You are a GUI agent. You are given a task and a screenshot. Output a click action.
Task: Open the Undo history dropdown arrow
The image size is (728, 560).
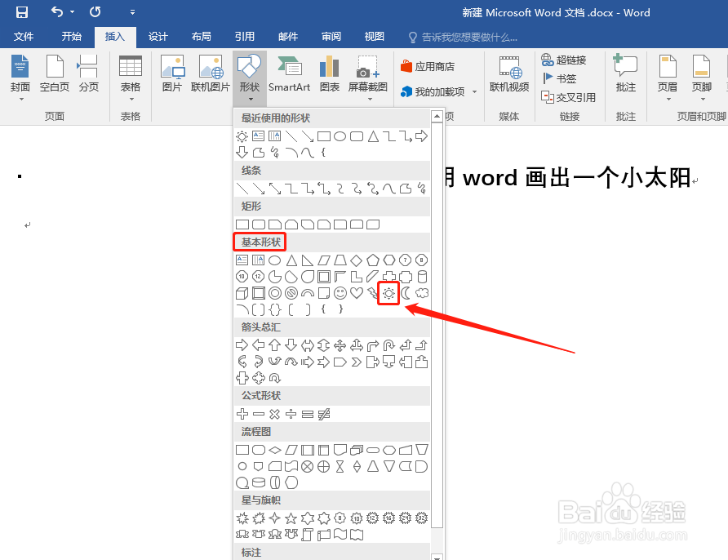pos(73,12)
